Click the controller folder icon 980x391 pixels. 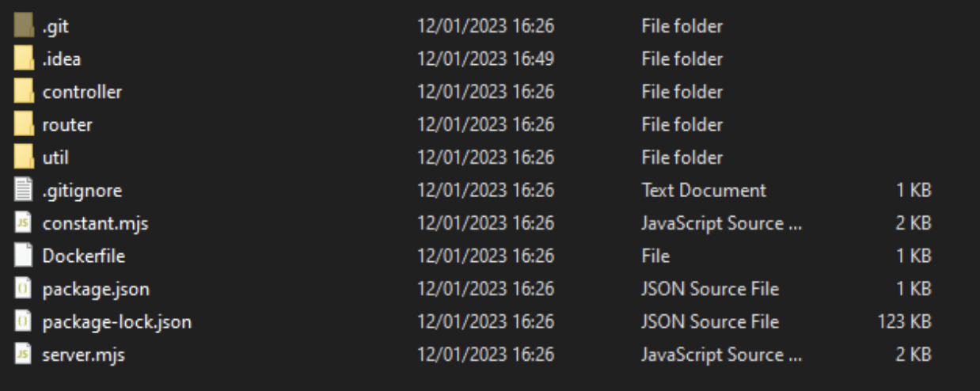point(24,92)
